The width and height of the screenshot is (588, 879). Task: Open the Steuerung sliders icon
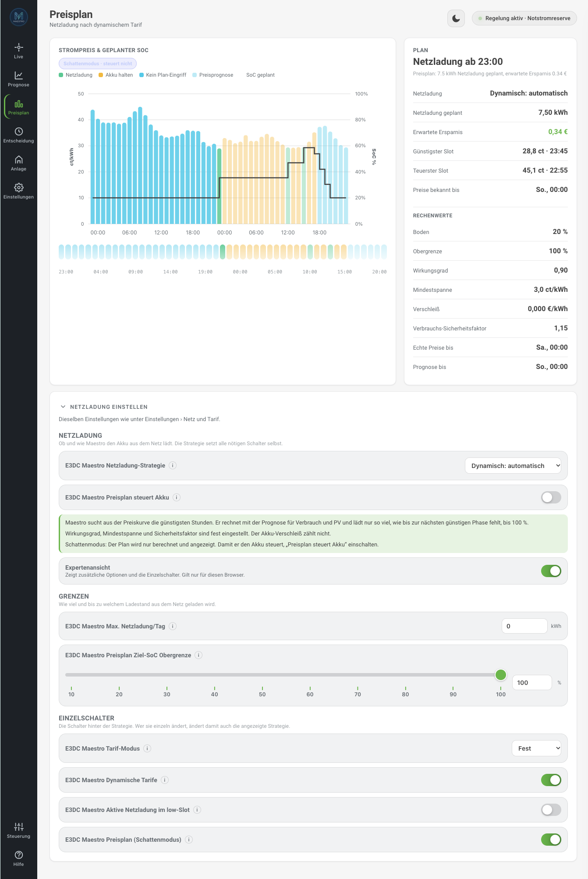coord(18,827)
